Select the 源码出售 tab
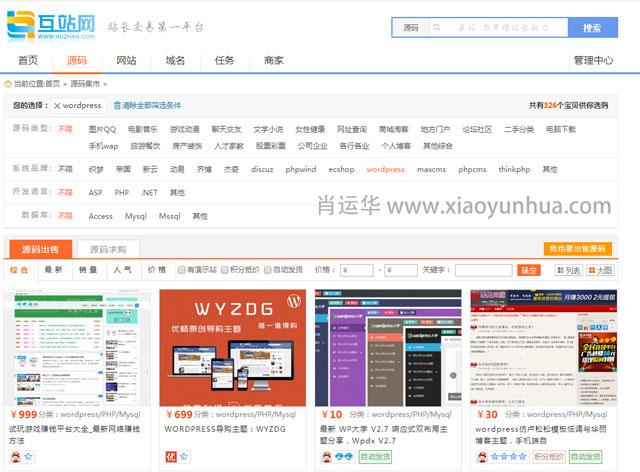640x472 pixels. 40,249
